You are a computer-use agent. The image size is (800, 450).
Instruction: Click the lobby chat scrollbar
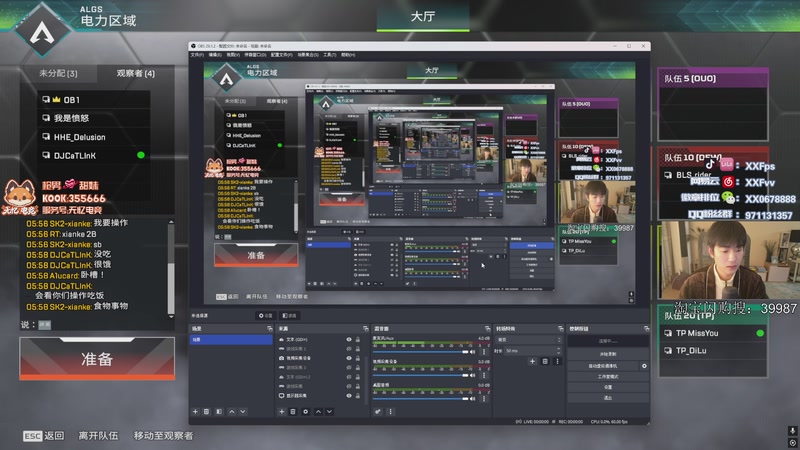[171, 268]
